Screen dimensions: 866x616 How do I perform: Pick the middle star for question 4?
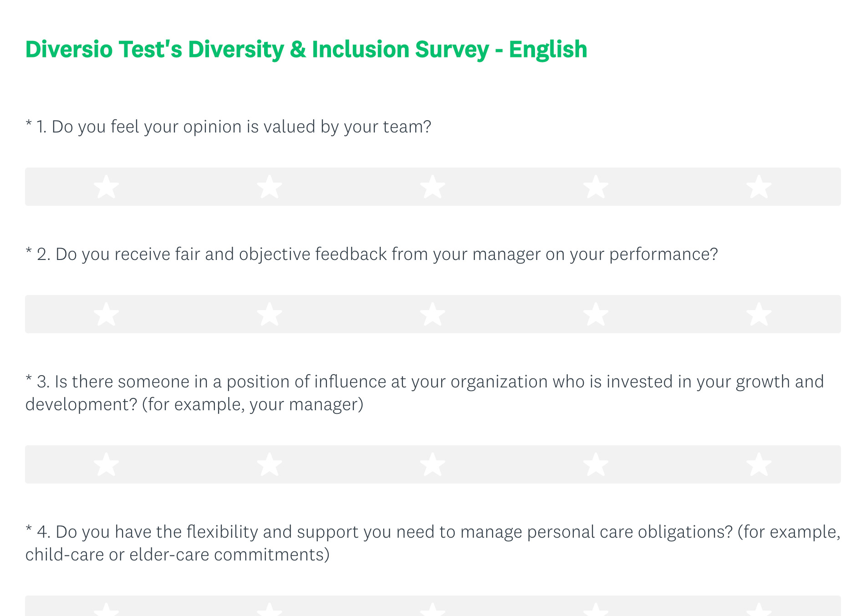[x=433, y=609]
